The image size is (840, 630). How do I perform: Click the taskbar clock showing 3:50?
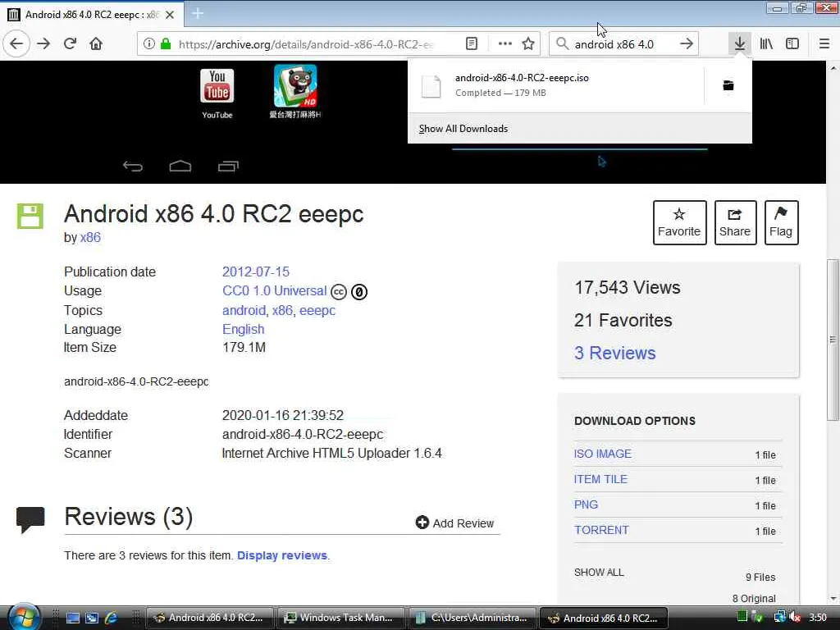coord(818,617)
